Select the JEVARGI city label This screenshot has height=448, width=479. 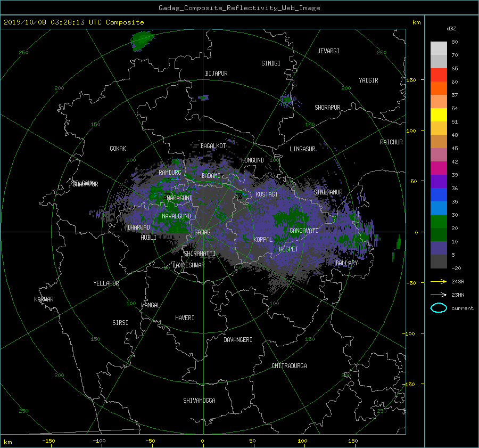tap(328, 51)
